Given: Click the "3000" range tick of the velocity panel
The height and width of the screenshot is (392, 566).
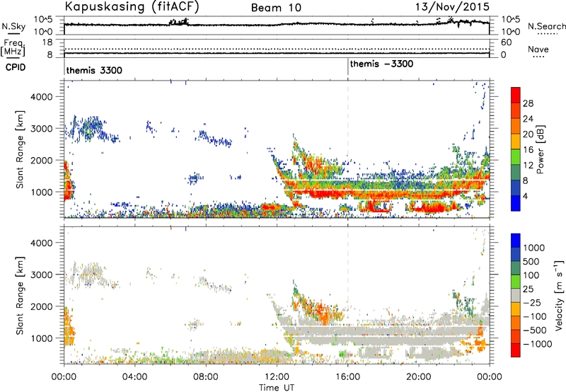Looking at the screenshot, I should pos(42,275).
